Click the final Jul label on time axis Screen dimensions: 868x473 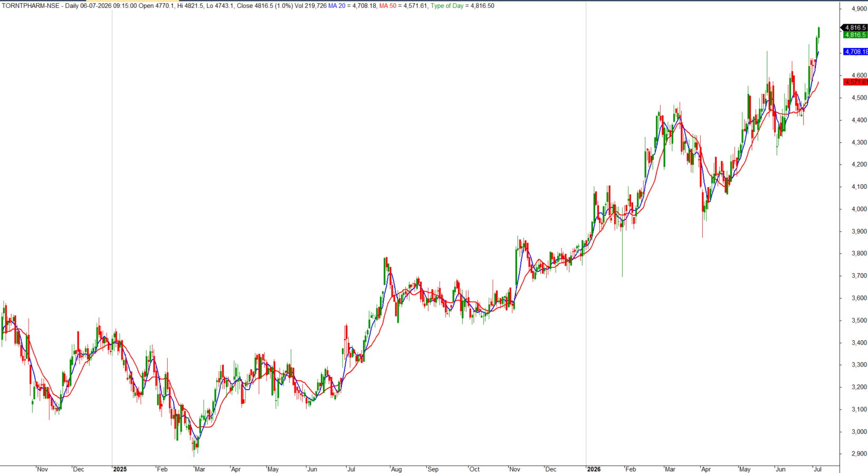click(817, 469)
